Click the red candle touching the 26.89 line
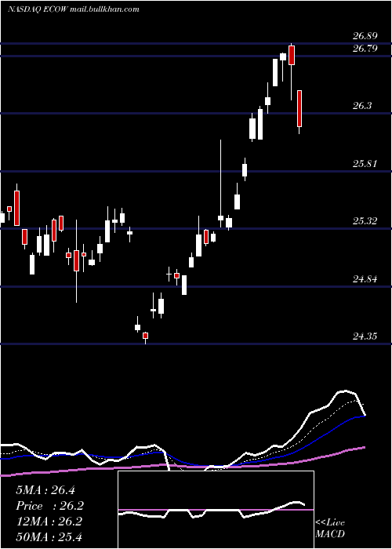This screenshot has height=549, width=392. point(292,55)
